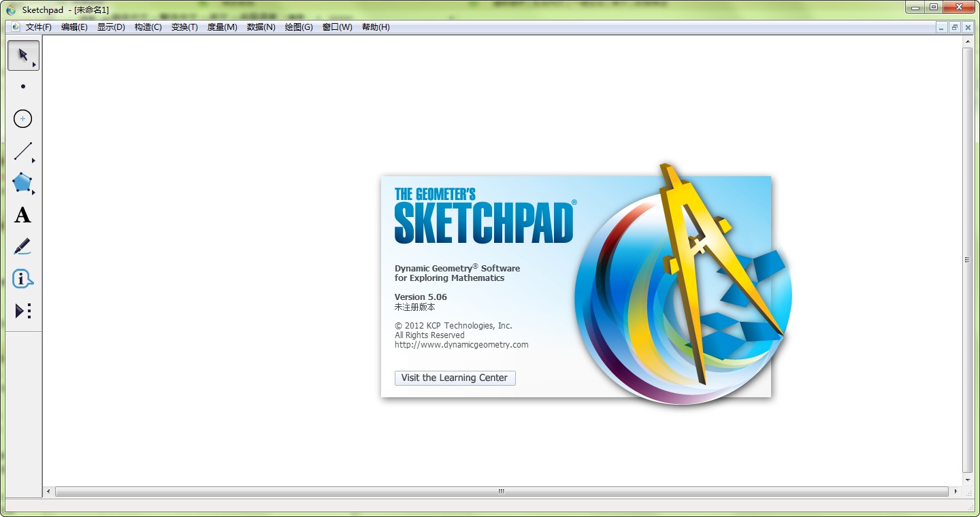Open the 文件(F) menu

tap(38, 27)
